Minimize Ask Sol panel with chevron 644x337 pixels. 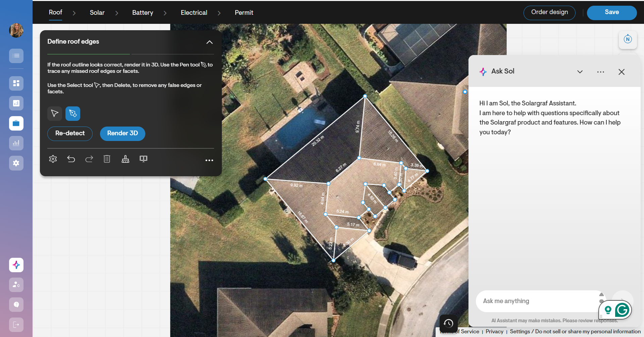tap(580, 72)
